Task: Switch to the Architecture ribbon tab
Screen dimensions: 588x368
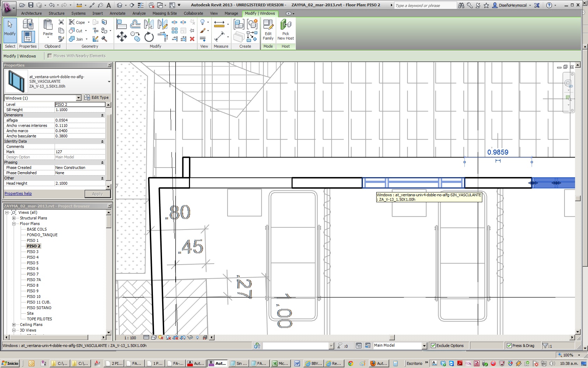Action: coord(31,13)
